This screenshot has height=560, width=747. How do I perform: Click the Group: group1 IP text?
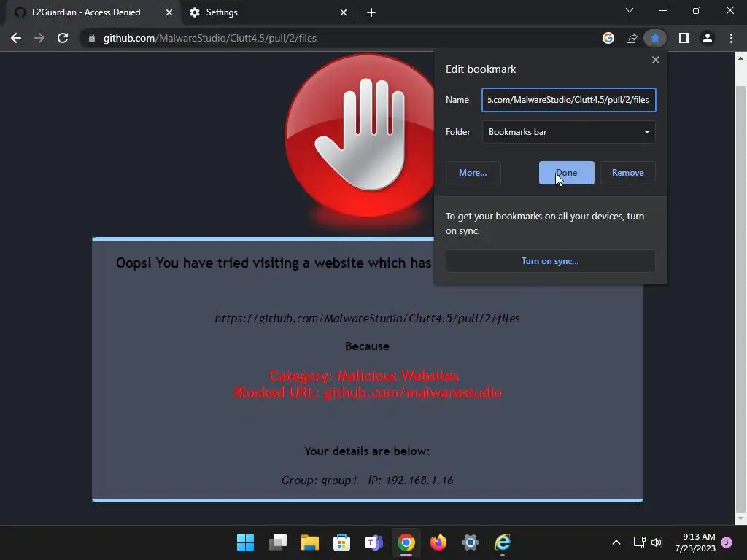(367, 480)
